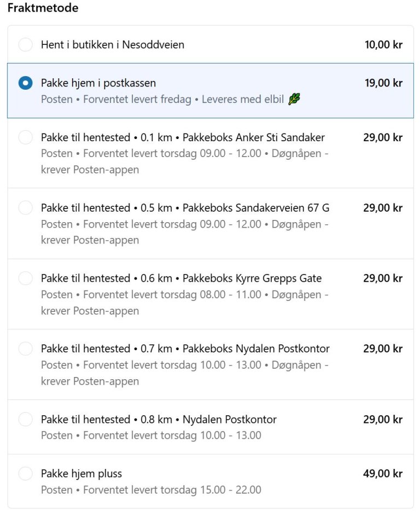Choose Pakkeboks Kyrre Grepps Gate radio button
420x516 pixels.
tap(26, 279)
